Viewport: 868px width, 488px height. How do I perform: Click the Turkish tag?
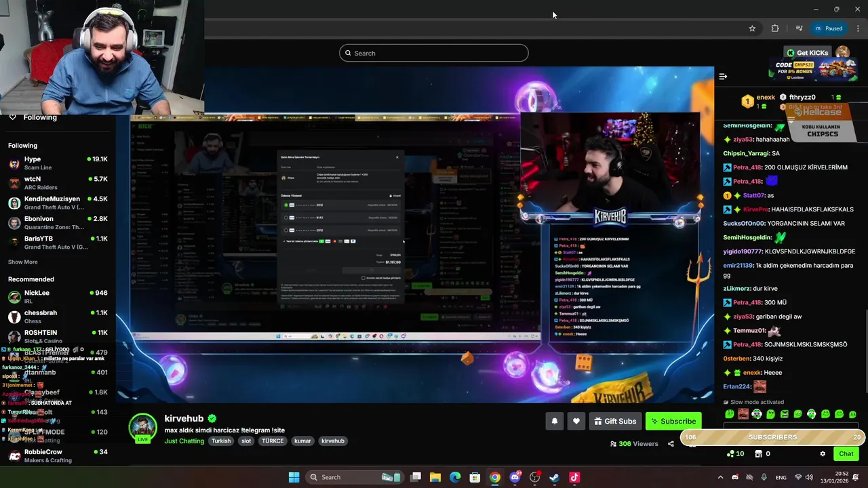221,441
